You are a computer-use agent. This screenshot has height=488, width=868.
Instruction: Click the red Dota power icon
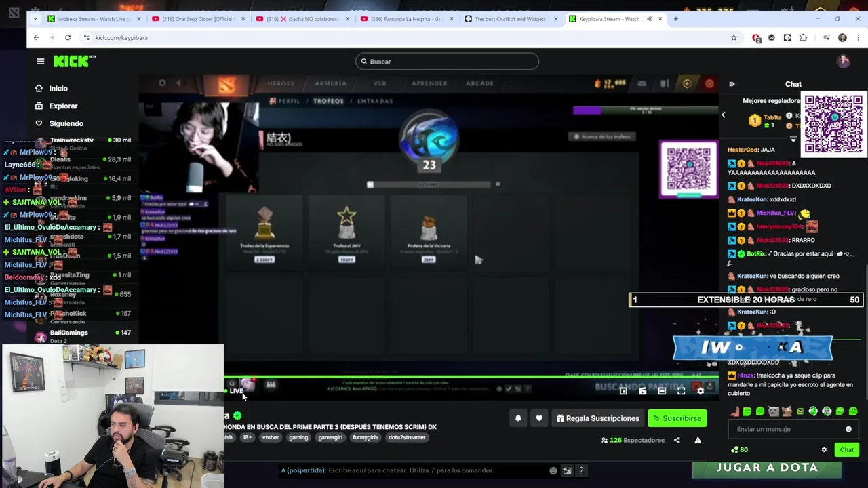709,83
